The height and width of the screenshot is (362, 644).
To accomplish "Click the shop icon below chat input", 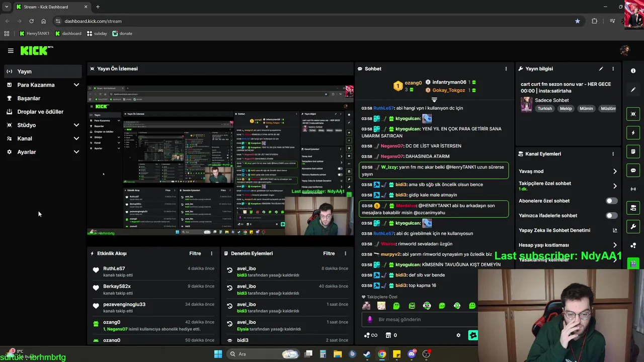I will pyautogui.click(x=388, y=335).
